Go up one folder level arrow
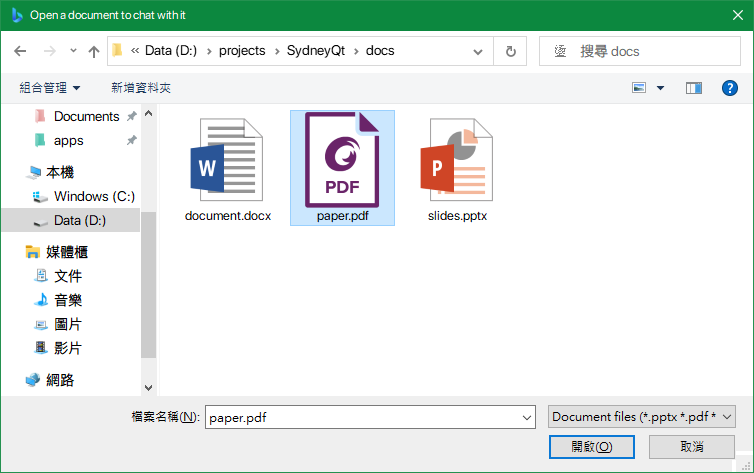The width and height of the screenshot is (754, 473). pyautogui.click(x=94, y=51)
